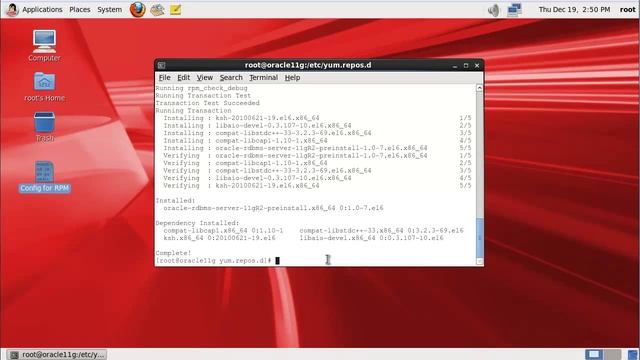This screenshot has width=640, height=360.
Task: Click the 'Transaction Test Succeeded' line
Action: (207, 103)
